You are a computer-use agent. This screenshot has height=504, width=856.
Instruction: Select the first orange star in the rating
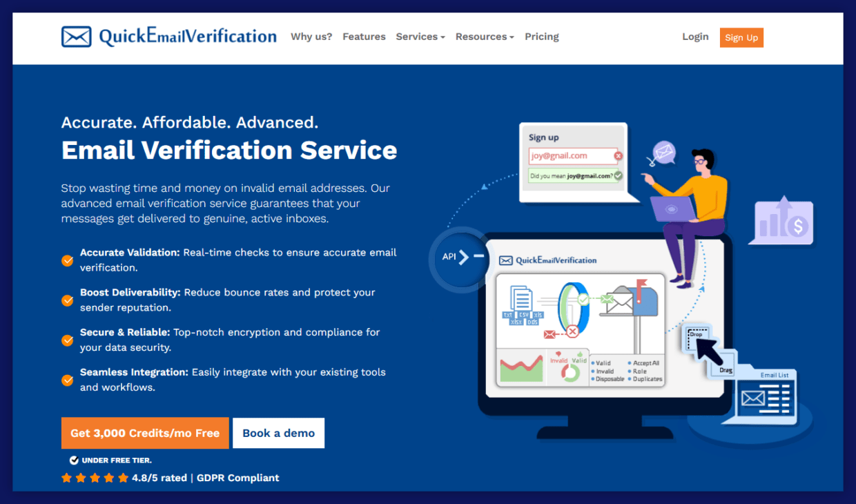click(66, 477)
